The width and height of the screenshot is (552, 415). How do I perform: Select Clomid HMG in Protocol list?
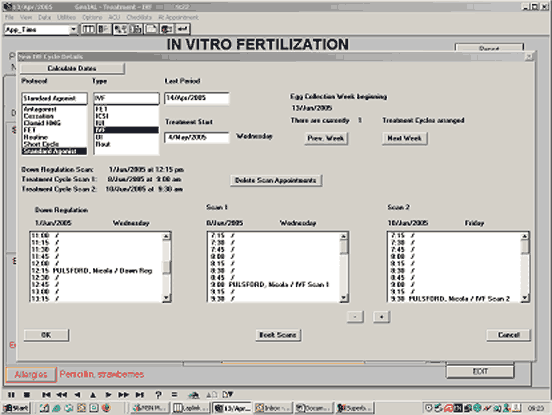[x=55, y=123]
